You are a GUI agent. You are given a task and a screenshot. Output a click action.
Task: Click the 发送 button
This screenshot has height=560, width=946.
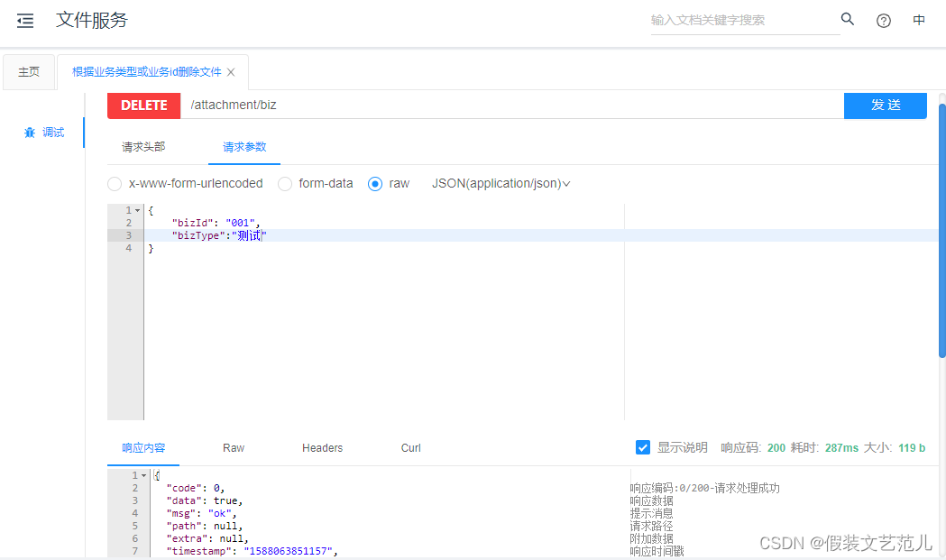point(885,106)
